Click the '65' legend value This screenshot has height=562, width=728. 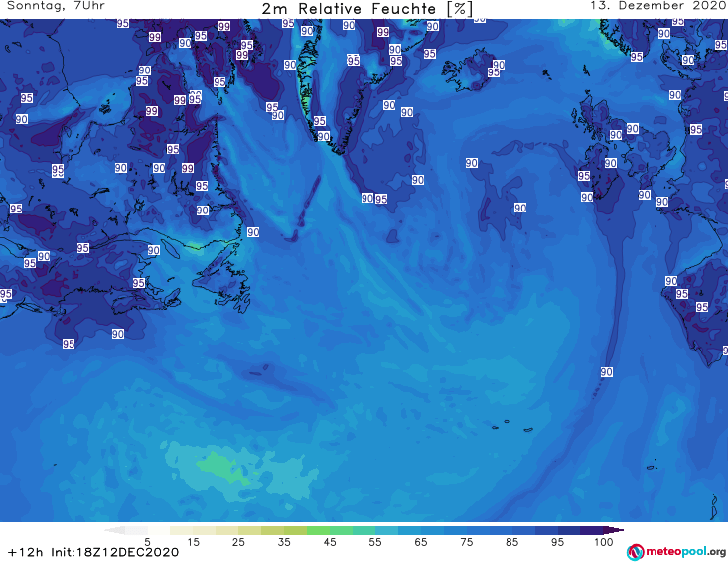click(x=421, y=541)
